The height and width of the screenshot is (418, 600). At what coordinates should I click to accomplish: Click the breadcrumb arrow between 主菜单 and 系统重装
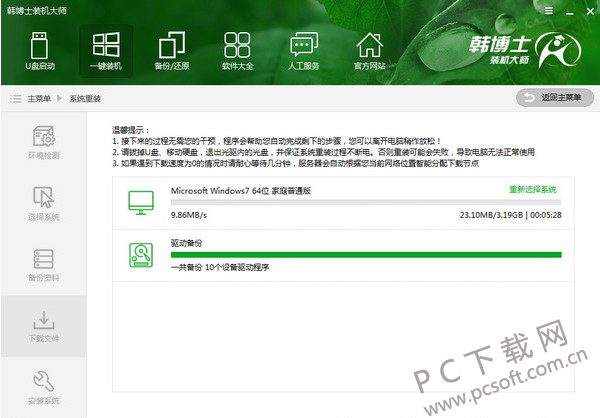pos(59,98)
